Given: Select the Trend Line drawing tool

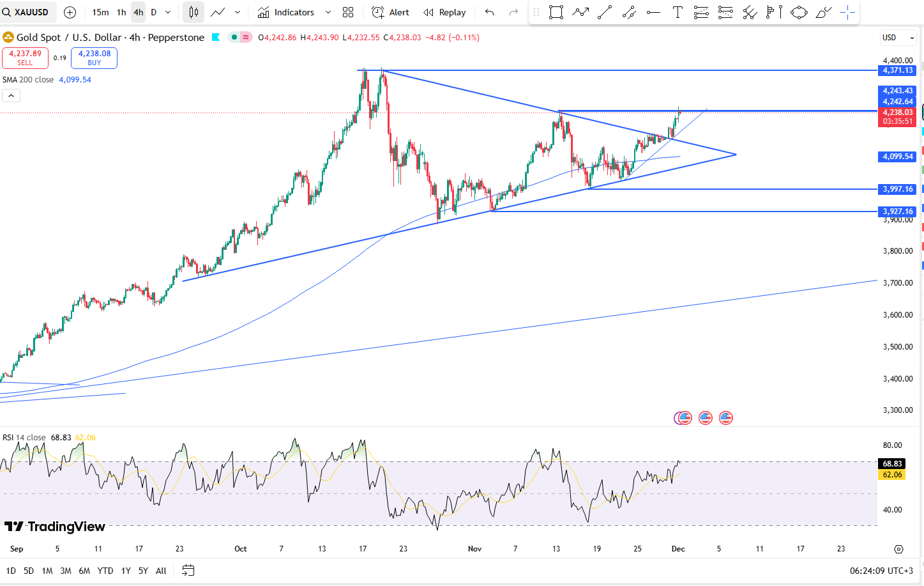Looking at the screenshot, I should [604, 12].
